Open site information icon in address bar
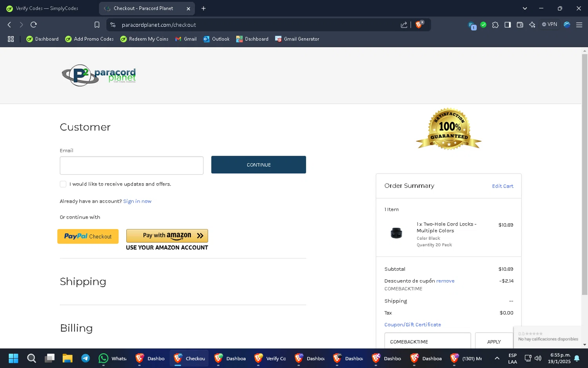588x368 pixels. (x=113, y=25)
